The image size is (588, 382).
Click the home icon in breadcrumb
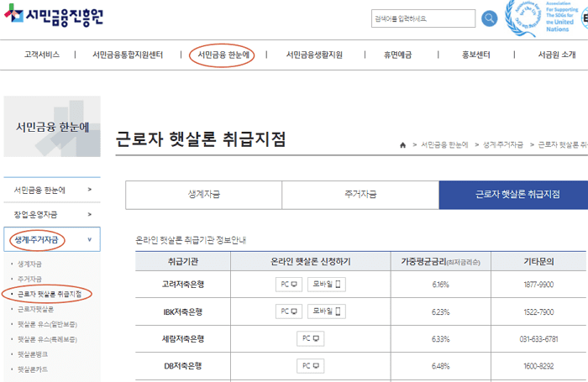[402, 145]
